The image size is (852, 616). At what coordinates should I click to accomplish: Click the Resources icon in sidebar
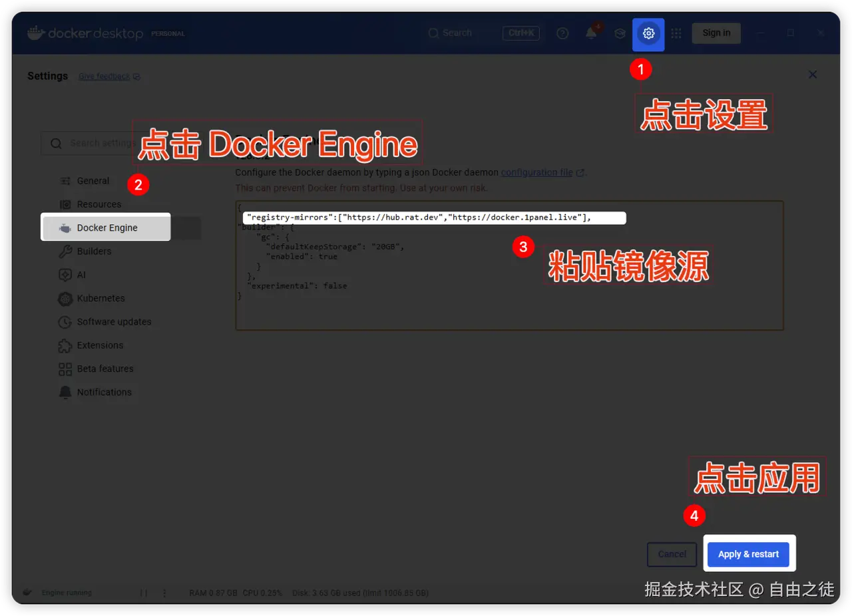[x=65, y=204]
